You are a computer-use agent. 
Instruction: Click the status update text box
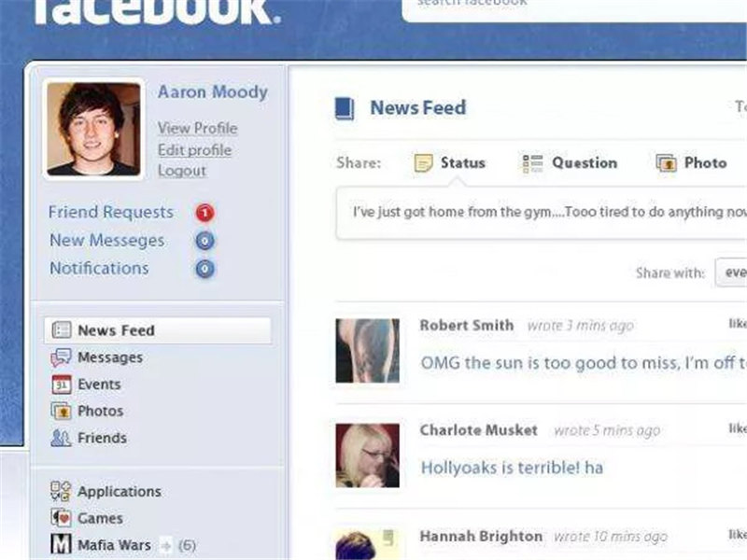[542, 213]
